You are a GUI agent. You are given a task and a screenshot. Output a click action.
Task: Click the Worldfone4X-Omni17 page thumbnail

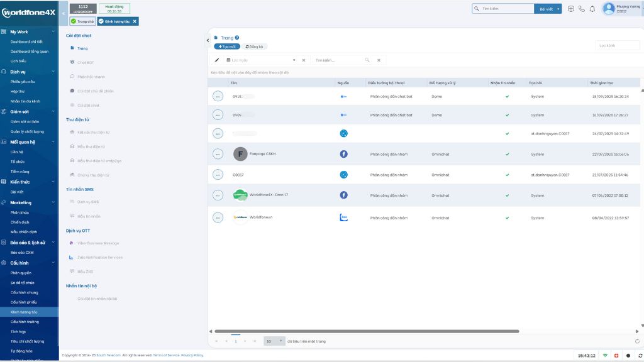coord(240,195)
